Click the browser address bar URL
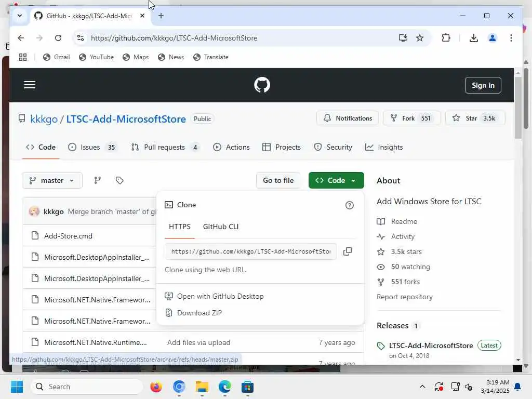Image resolution: width=532 pixels, height=399 pixels. tap(174, 38)
